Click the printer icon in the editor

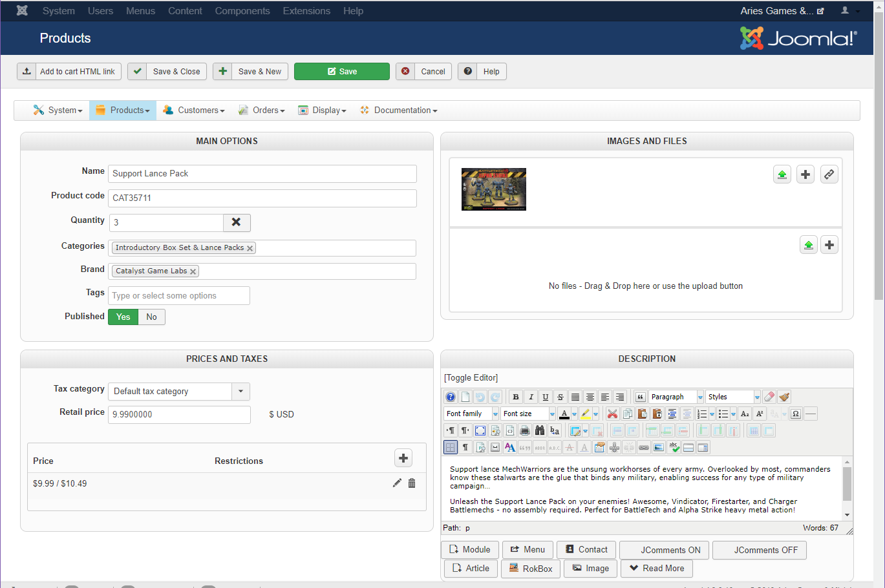coord(525,430)
